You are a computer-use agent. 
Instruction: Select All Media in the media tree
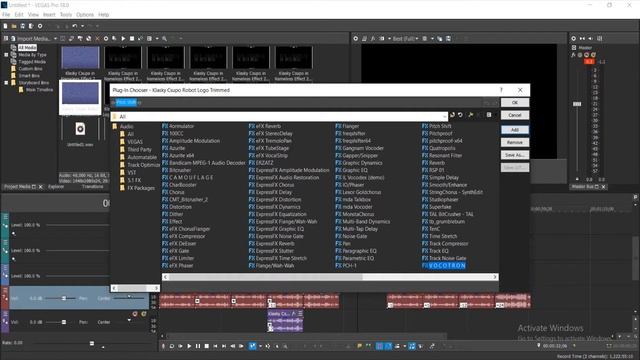[x=27, y=48]
